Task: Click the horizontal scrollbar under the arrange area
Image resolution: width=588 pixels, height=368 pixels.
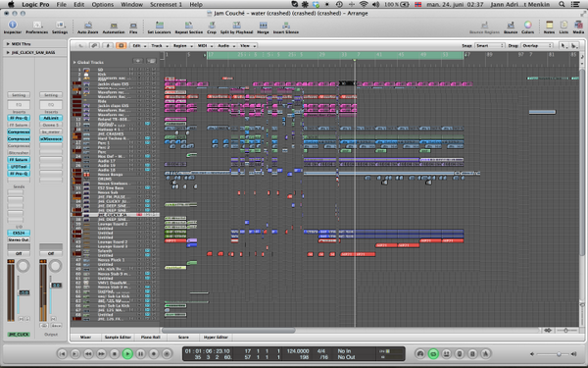Action: (x=228, y=331)
